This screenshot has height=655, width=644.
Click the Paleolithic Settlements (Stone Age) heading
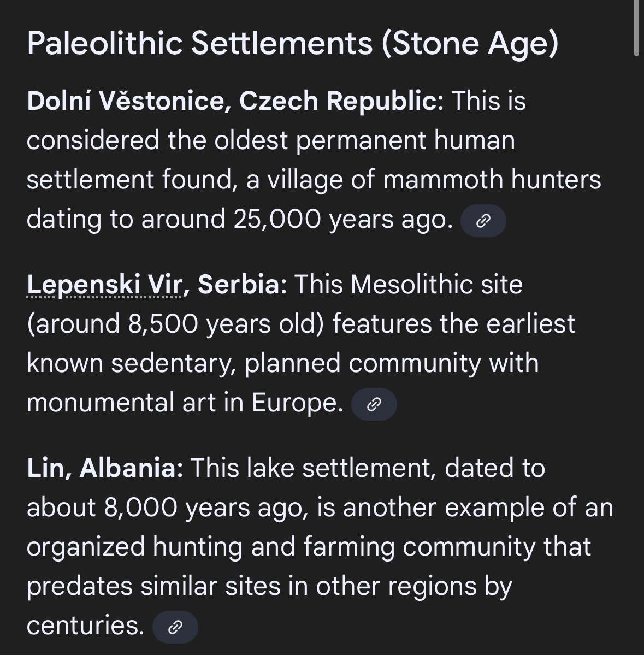point(292,43)
